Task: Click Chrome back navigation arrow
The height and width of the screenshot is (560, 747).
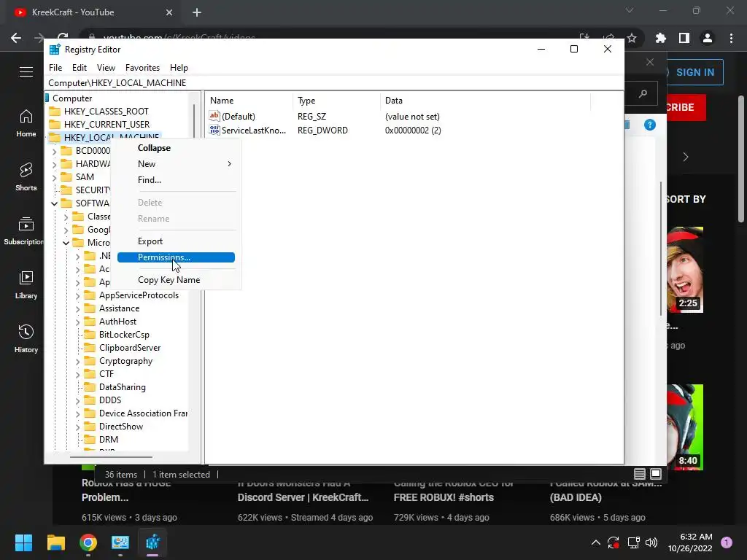Action: tap(16, 38)
